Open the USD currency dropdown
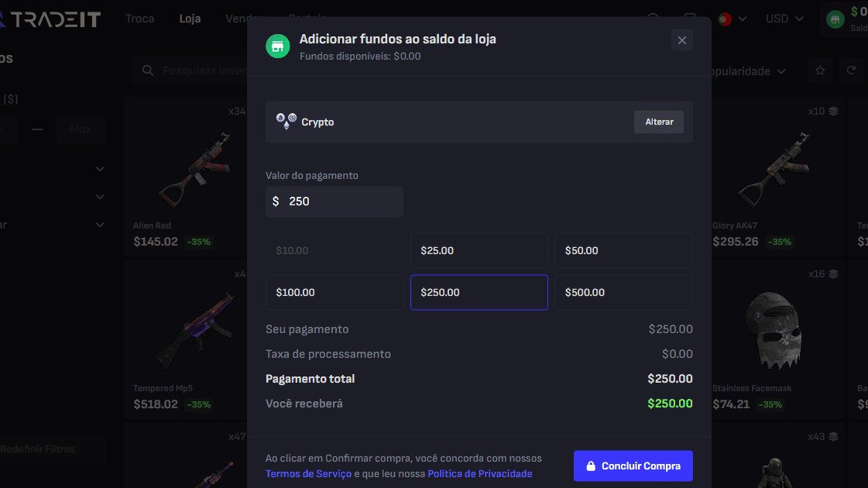The image size is (868, 488). click(x=783, y=19)
